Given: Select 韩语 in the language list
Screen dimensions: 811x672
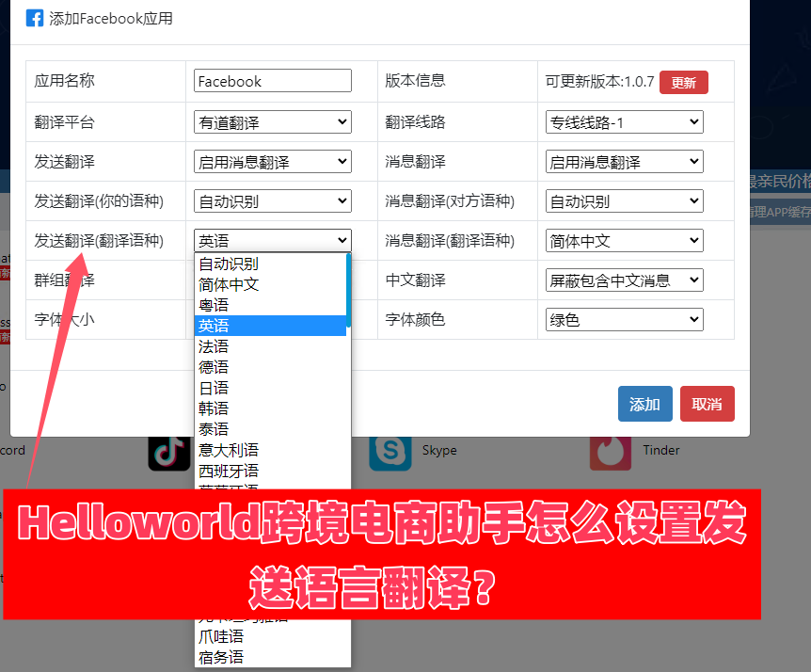Looking at the screenshot, I should [x=271, y=408].
